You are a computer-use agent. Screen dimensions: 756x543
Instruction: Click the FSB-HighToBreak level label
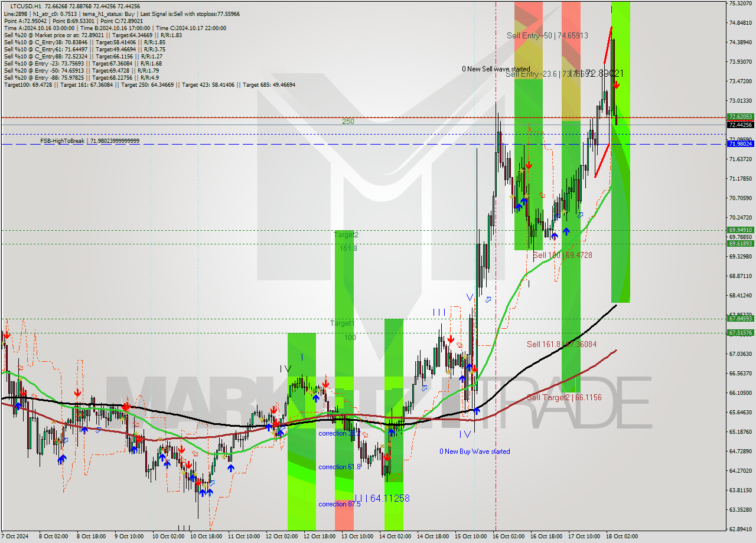click(90, 141)
